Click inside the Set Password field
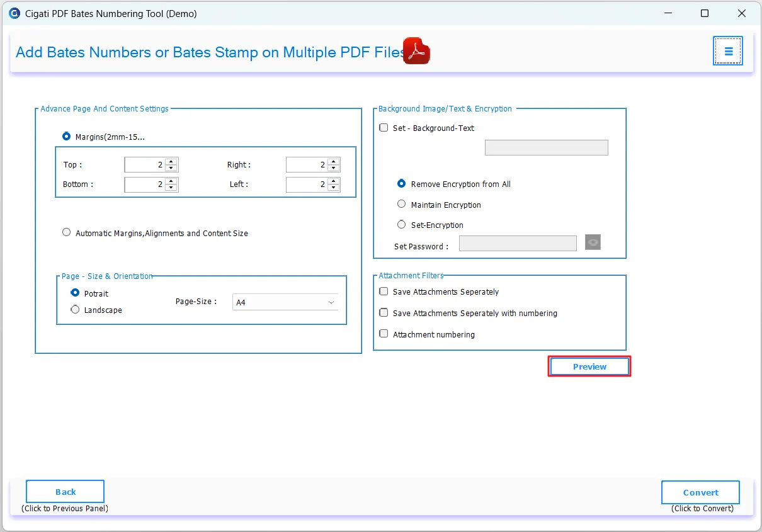The width and height of the screenshot is (762, 532). [518, 243]
